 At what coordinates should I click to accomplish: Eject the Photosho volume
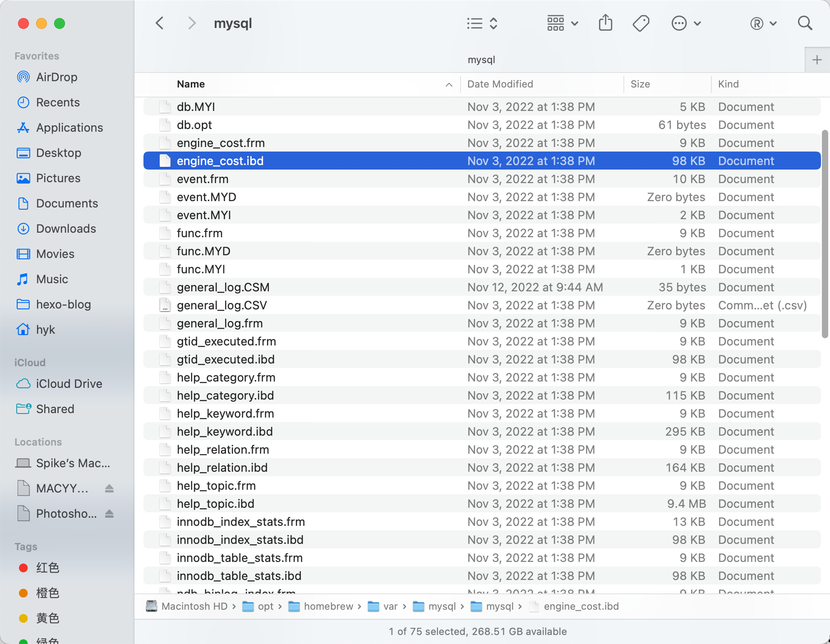pos(109,514)
